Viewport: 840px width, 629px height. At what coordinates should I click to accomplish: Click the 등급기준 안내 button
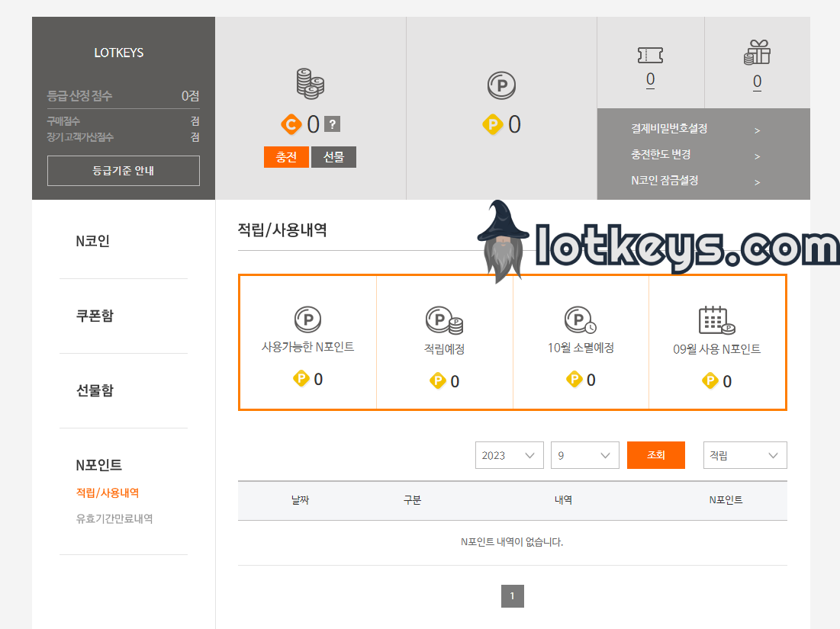pos(123,171)
